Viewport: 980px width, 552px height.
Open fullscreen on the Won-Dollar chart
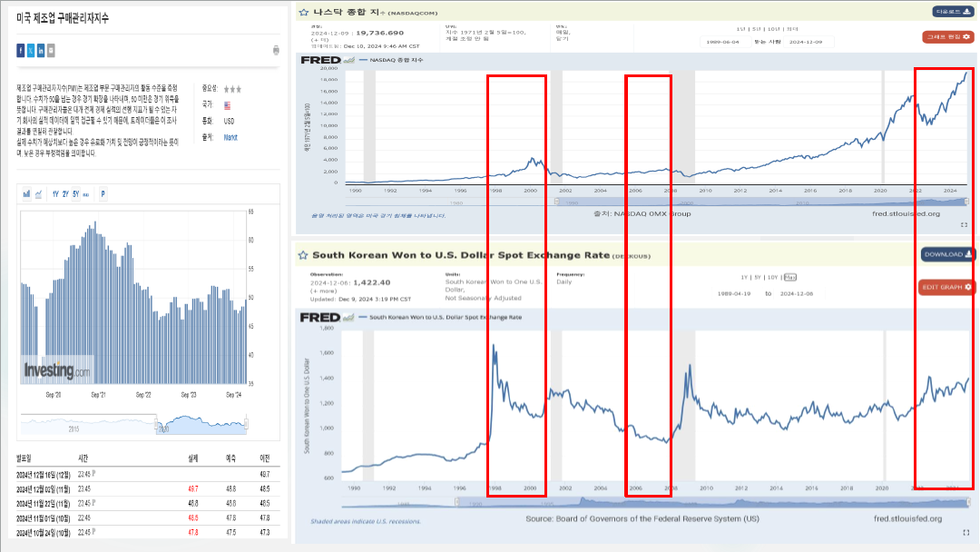pos(965,533)
